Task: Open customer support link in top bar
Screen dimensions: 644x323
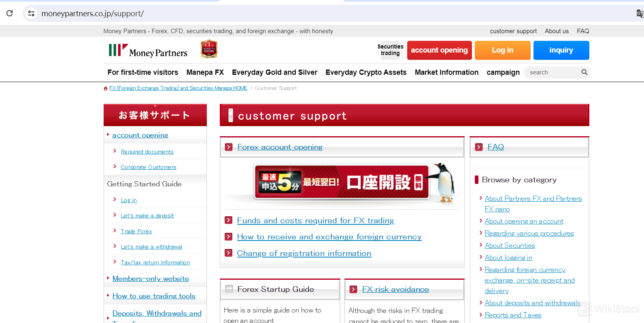Action: (513, 31)
